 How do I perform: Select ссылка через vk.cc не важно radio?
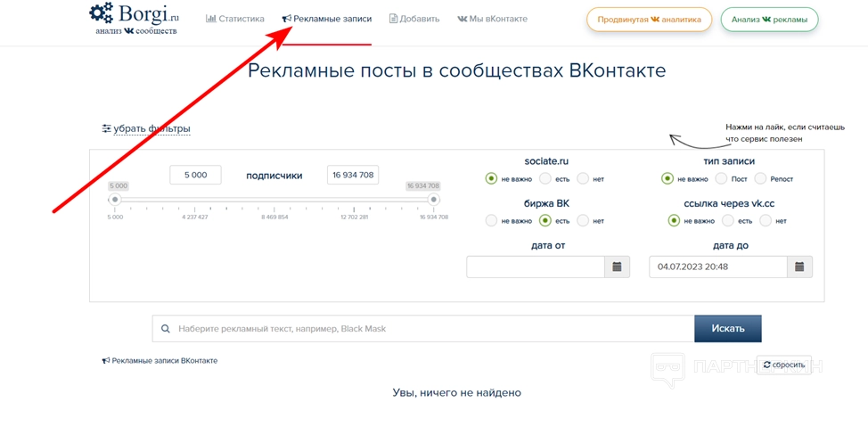pyautogui.click(x=674, y=221)
